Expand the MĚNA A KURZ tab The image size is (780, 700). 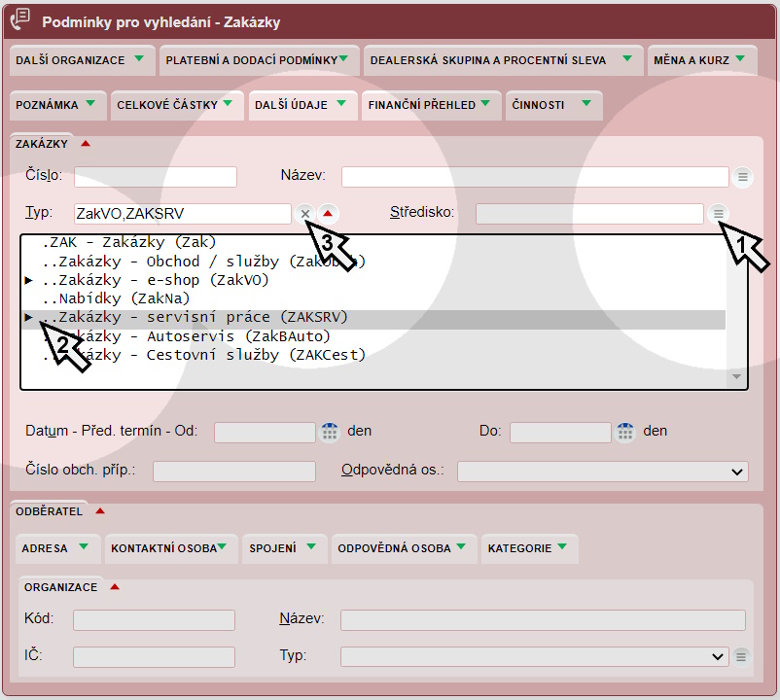[x=702, y=60]
